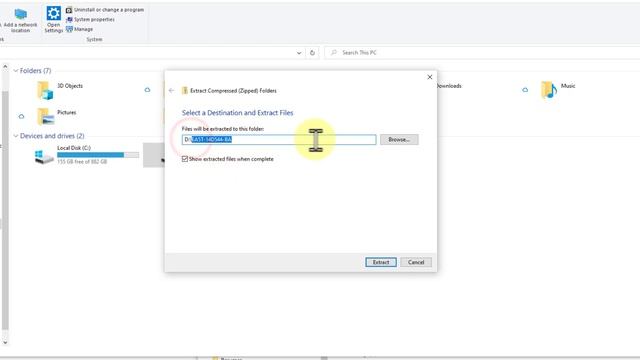Image resolution: width=640 pixels, height=360 pixels.
Task: Open Settings from the ribbon
Action: [53, 19]
